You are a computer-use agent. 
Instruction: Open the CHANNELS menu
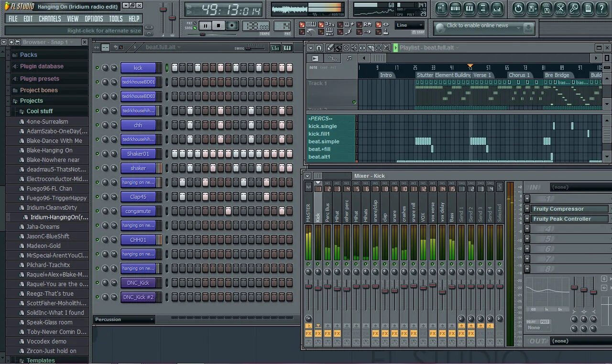[50, 19]
